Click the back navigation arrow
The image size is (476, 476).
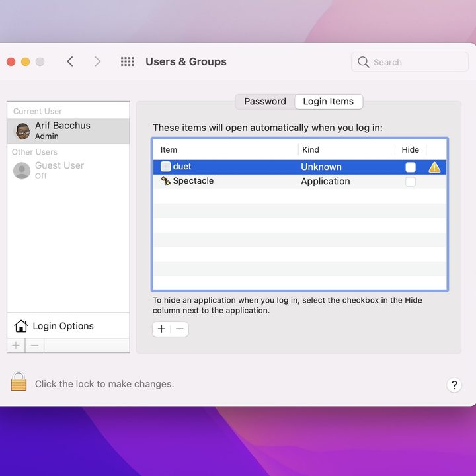coord(70,61)
